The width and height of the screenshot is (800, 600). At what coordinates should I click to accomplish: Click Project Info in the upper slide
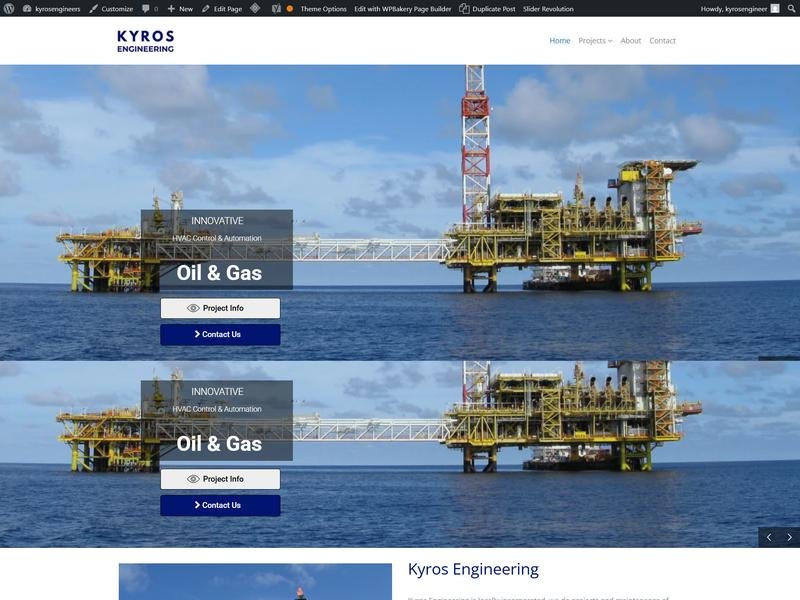click(x=220, y=308)
